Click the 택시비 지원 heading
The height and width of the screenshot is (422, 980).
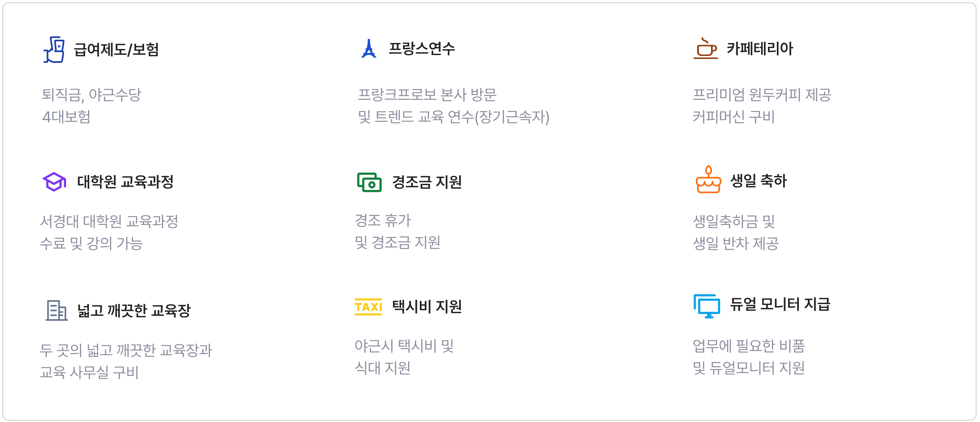point(426,307)
